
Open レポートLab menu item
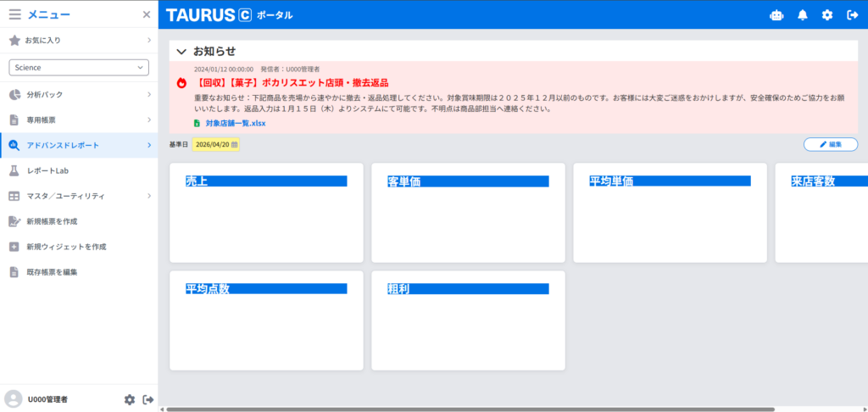coord(79,170)
